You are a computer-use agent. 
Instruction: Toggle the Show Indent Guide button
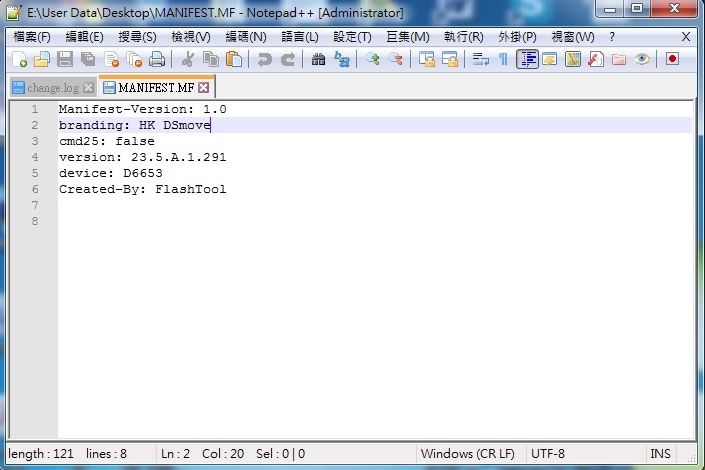pyautogui.click(x=527, y=59)
